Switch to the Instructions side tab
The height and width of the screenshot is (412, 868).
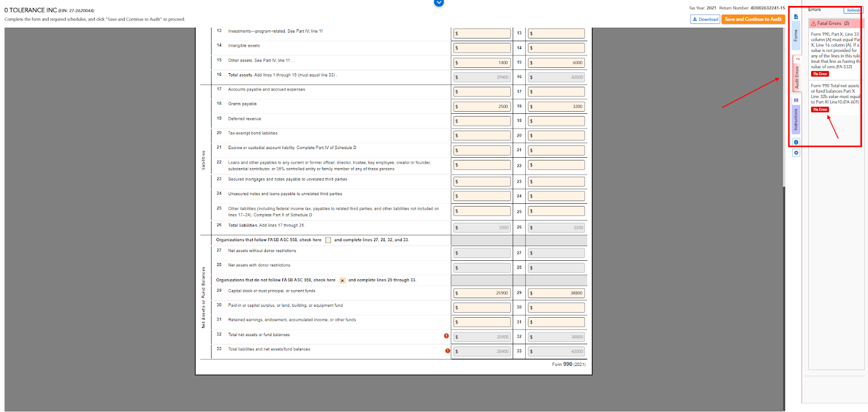(796, 119)
